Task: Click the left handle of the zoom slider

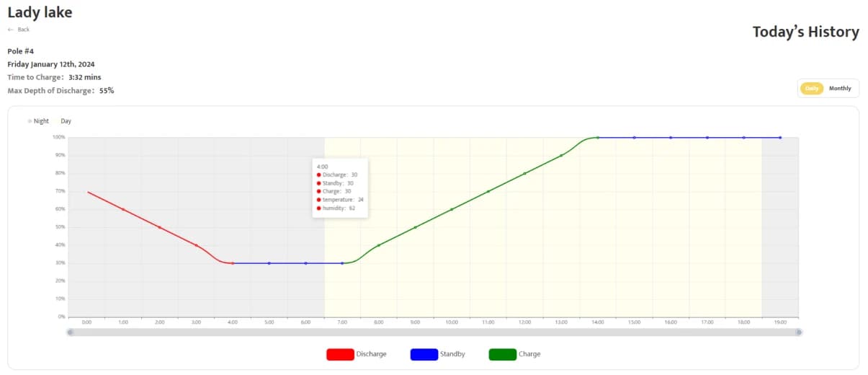Action: (x=70, y=332)
